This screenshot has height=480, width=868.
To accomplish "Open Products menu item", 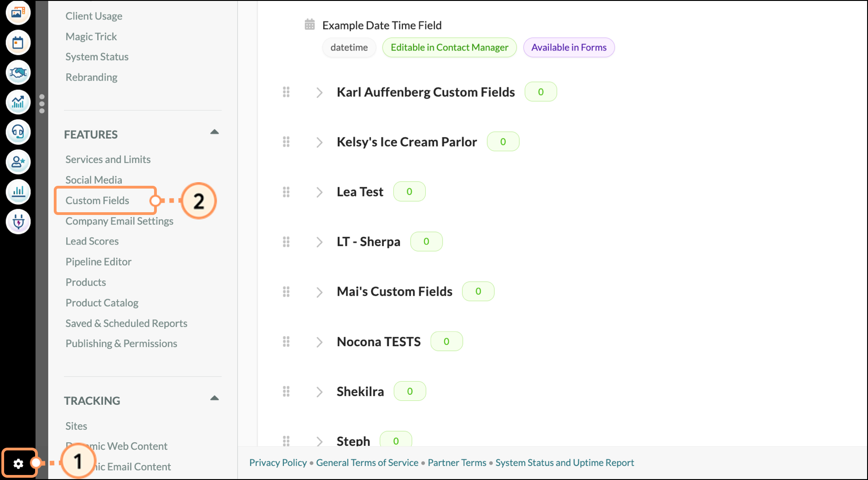I will point(86,282).
